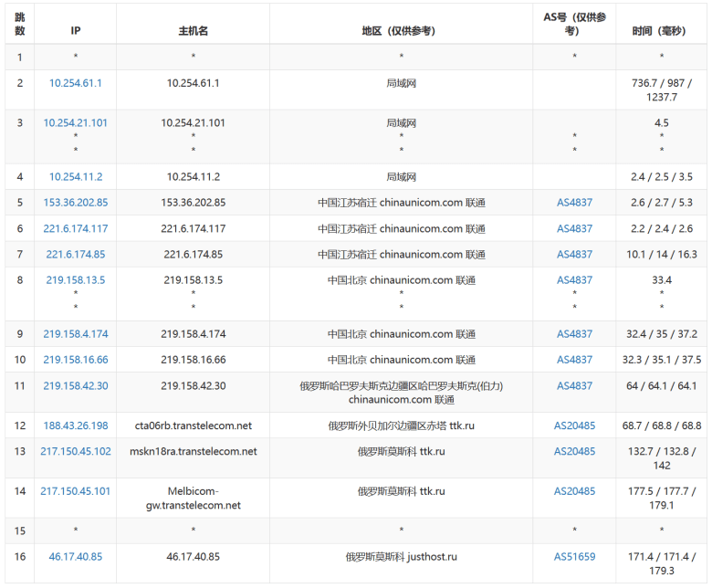Open IP link 10.254.21.101
This screenshot has width=712, height=588.
76,123
